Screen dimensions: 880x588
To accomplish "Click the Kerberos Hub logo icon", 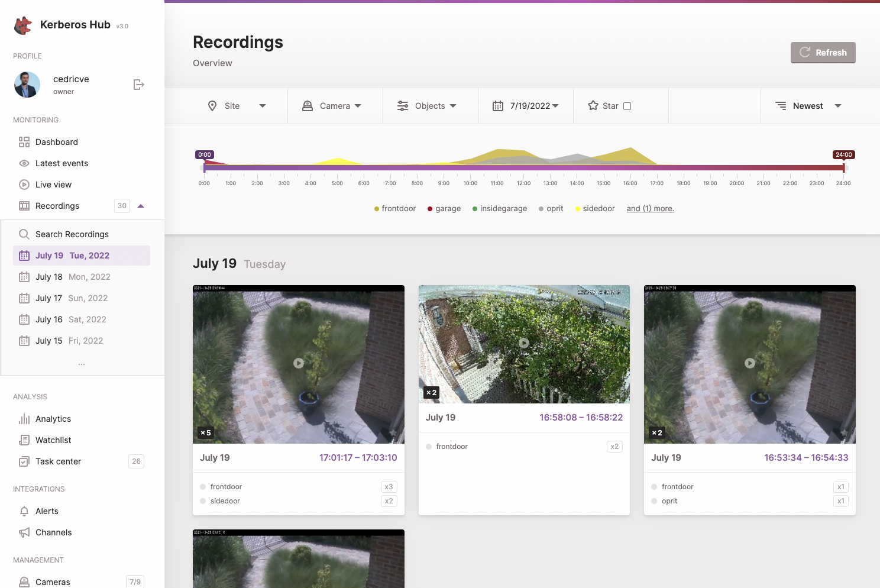I will pyautogui.click(x=23, y=25).
